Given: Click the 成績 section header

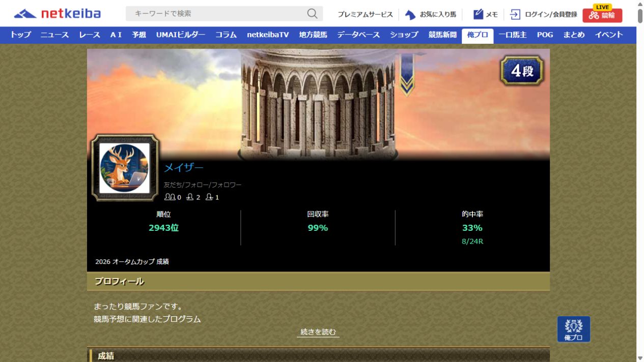Looking at the screenshot, I should click(318, 355).
